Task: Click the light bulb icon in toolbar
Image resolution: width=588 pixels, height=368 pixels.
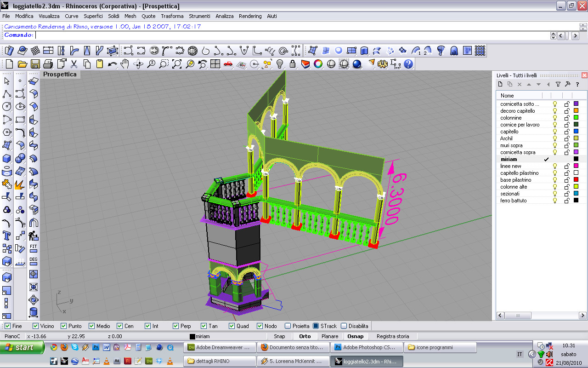Action: [279, 64]
